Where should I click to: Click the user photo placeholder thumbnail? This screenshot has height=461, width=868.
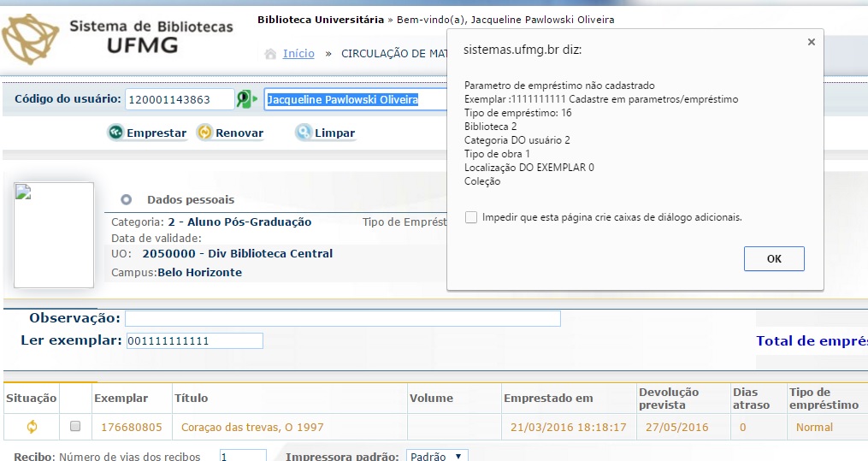pos(54,234)
